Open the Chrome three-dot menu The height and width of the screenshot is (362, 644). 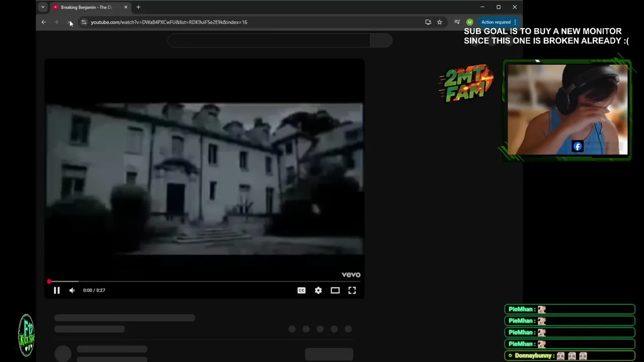[x=515, y=22]
